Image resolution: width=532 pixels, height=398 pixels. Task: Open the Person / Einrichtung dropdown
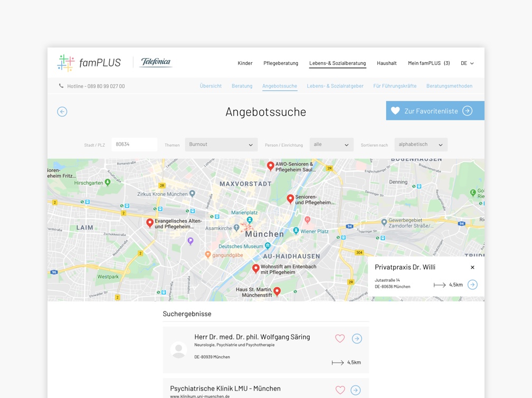(x=331, y=145)
